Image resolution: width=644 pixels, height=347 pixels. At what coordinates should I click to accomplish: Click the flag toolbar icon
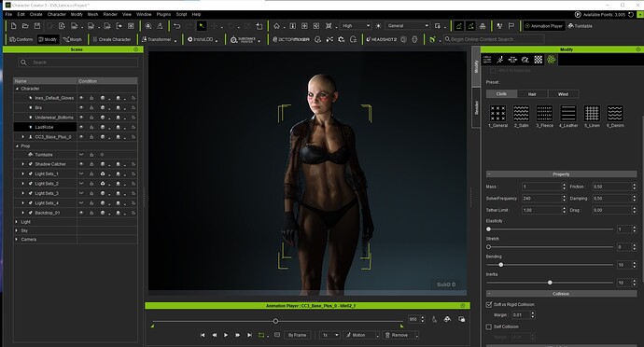(511, 26)
